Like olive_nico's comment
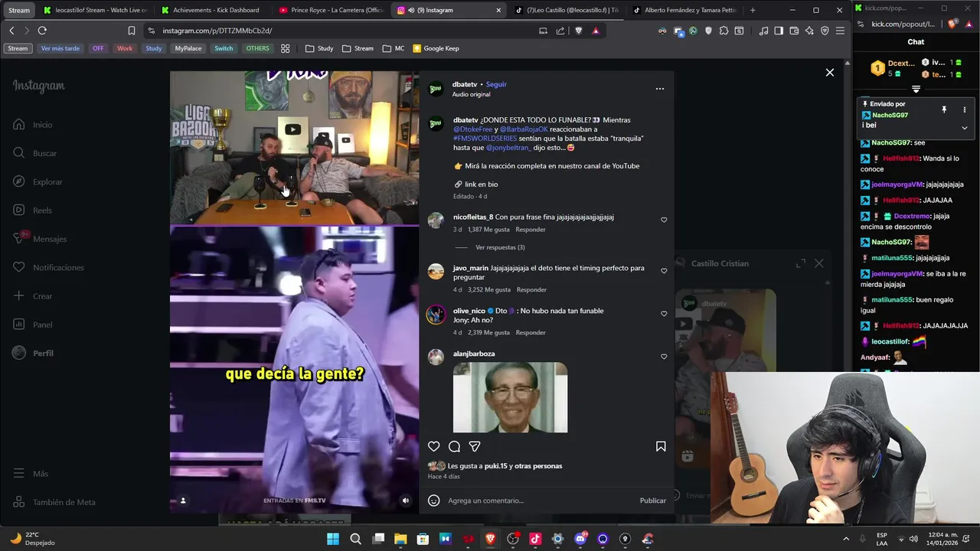The width and height of the screenshot is (980, 551). point(664,314)
